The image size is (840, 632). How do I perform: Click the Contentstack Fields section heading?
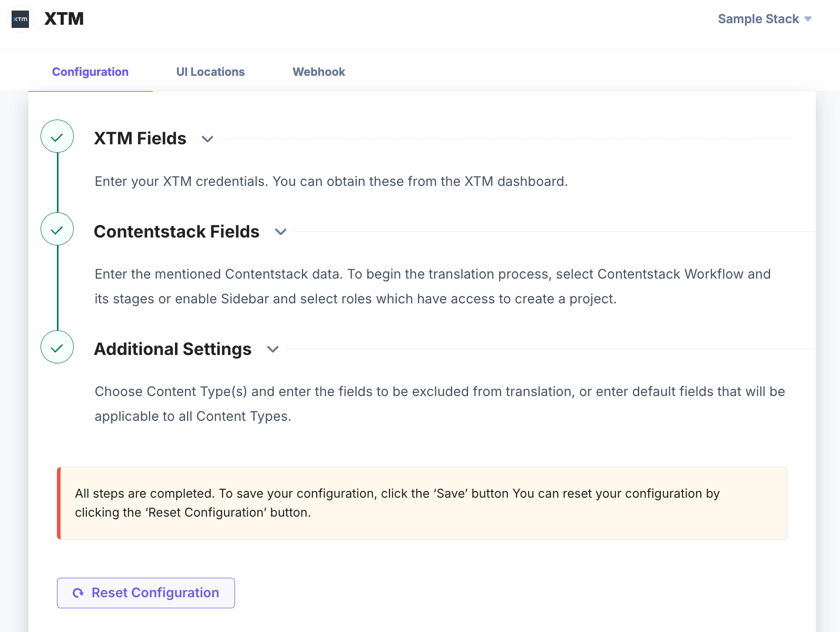click(177, 232)
